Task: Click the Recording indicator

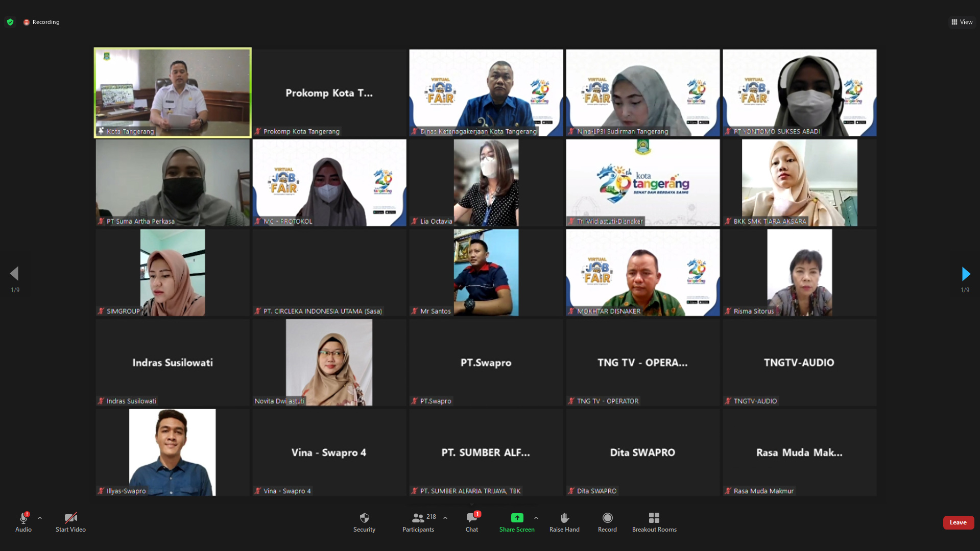Action: click(x=41, y=22)
